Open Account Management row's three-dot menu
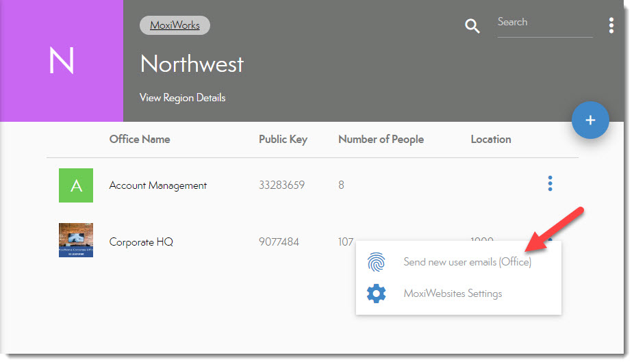The image size is (634, 364). 550,183
